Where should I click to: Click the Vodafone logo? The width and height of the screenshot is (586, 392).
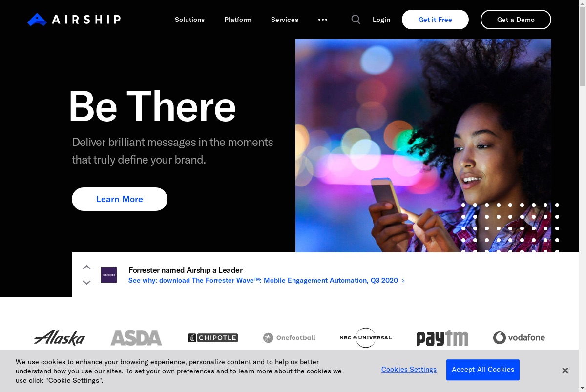click(519, 338)
